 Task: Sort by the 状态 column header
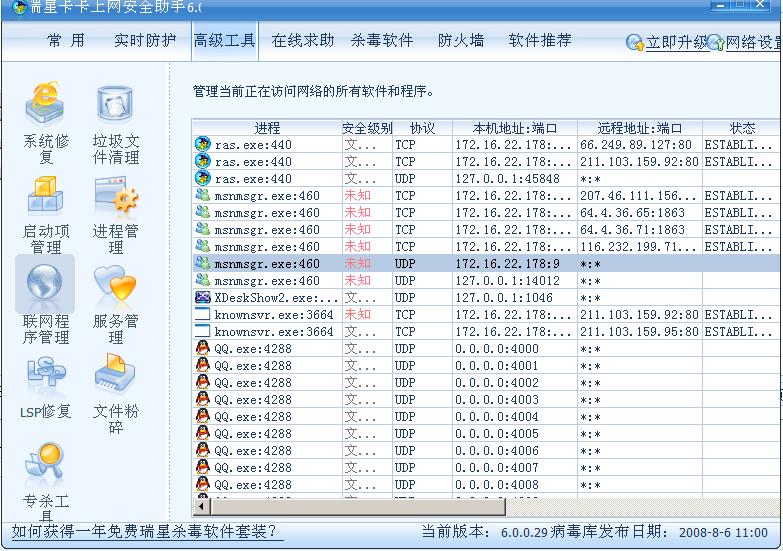[x=742, y=128]
